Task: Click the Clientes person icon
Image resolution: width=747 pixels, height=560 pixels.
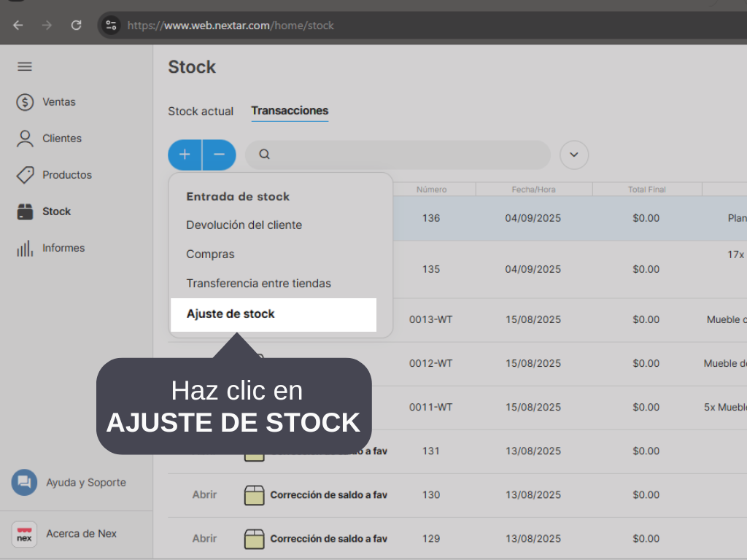Action: pyautogui.click(x=25, y=139)
